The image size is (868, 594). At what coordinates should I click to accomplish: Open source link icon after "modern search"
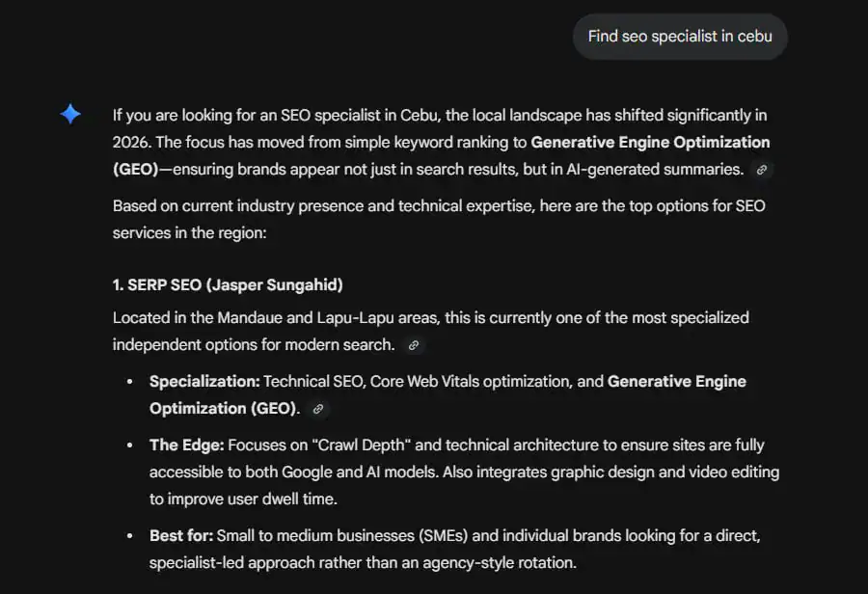414,345
